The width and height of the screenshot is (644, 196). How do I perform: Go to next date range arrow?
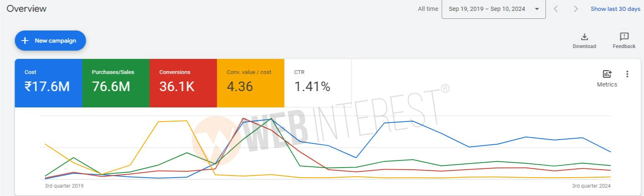point(576,9)
